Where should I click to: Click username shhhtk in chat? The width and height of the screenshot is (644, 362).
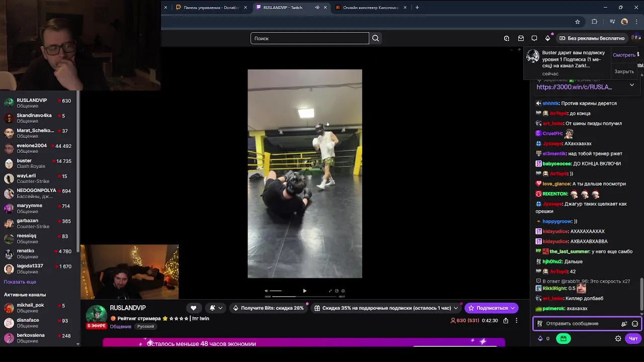[x=551, y=103]
